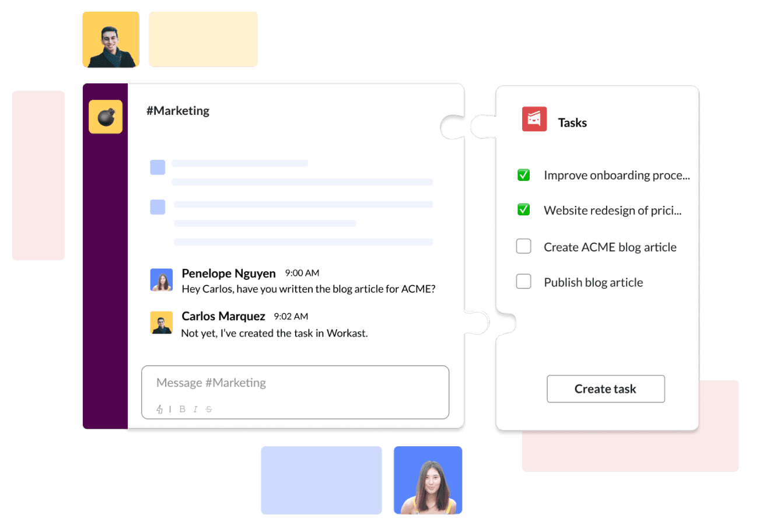Uncheck the Website redesign task checkbox
Image resolution: width=763 pixels, height=532 pixels.
click(523, 210)
